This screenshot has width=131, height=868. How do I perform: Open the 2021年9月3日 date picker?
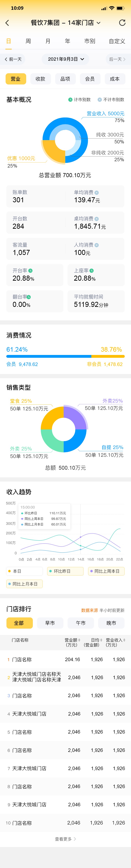click(x=66, y=59)
